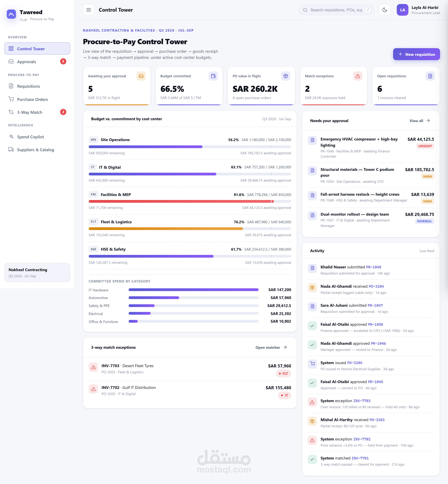Click the 3-Way Match badge showing 2
Image resolution: width=448 pixels, height=484 pixels.
tap(63, 112)
